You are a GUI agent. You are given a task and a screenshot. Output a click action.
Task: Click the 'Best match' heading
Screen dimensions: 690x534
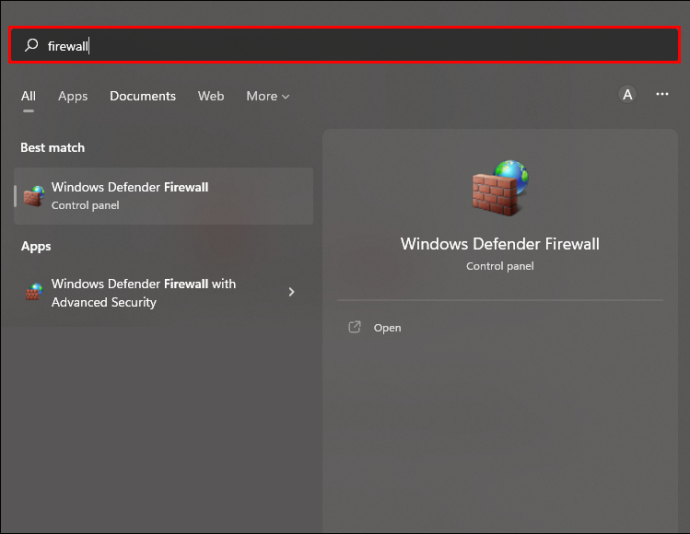(x=52, y=147)
